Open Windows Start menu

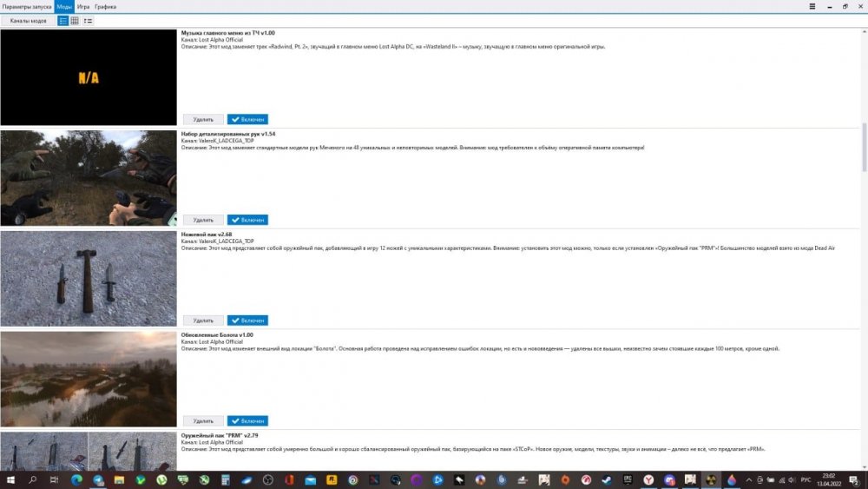point(10,479)
